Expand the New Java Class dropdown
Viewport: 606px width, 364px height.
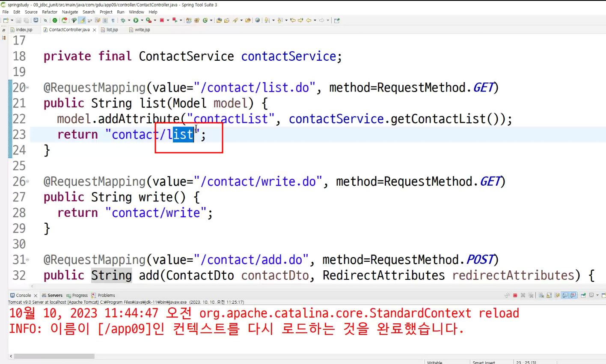(211, 20)
